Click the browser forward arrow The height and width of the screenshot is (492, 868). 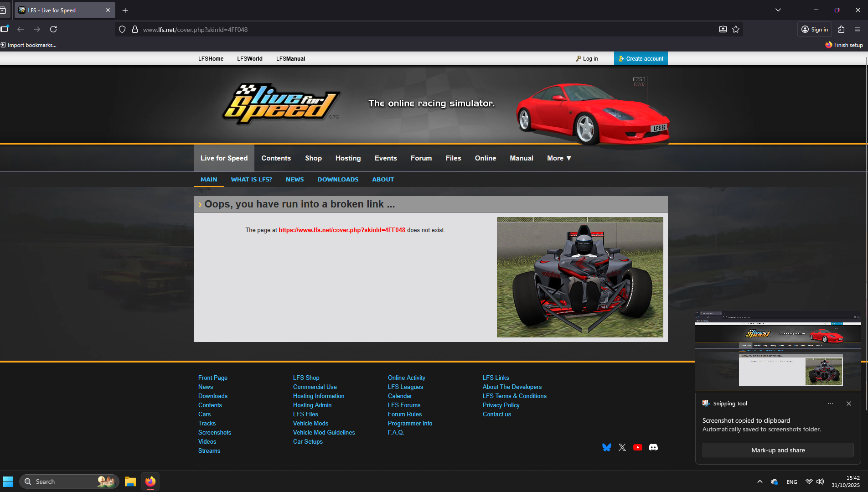click(x=37, y=29)
